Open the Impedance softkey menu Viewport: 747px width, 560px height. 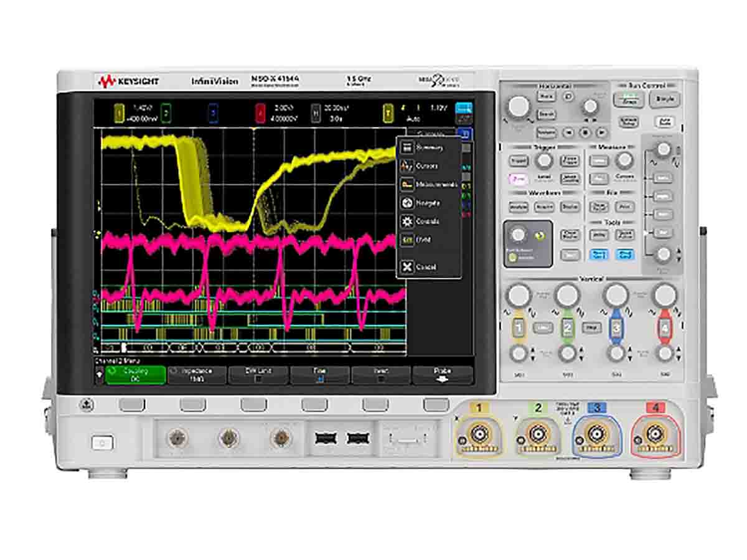[x=196, y=374]
